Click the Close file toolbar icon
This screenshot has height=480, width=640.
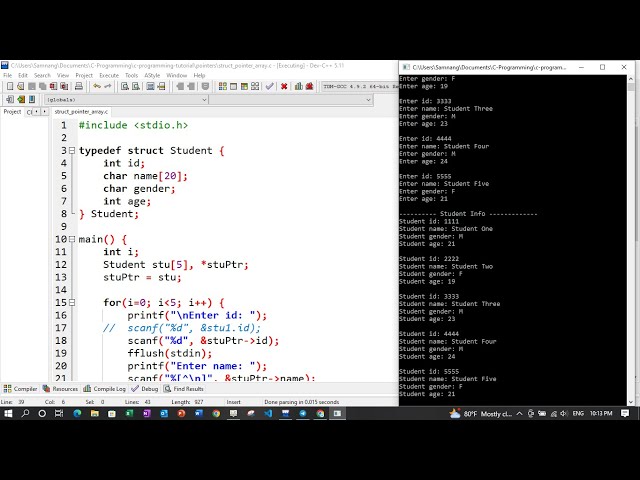pos(53,86)
